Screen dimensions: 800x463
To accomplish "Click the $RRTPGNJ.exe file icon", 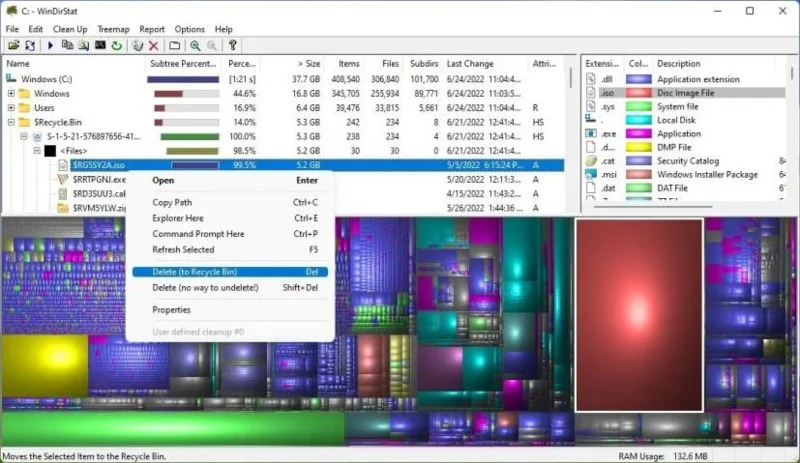I will coord(63,179).
